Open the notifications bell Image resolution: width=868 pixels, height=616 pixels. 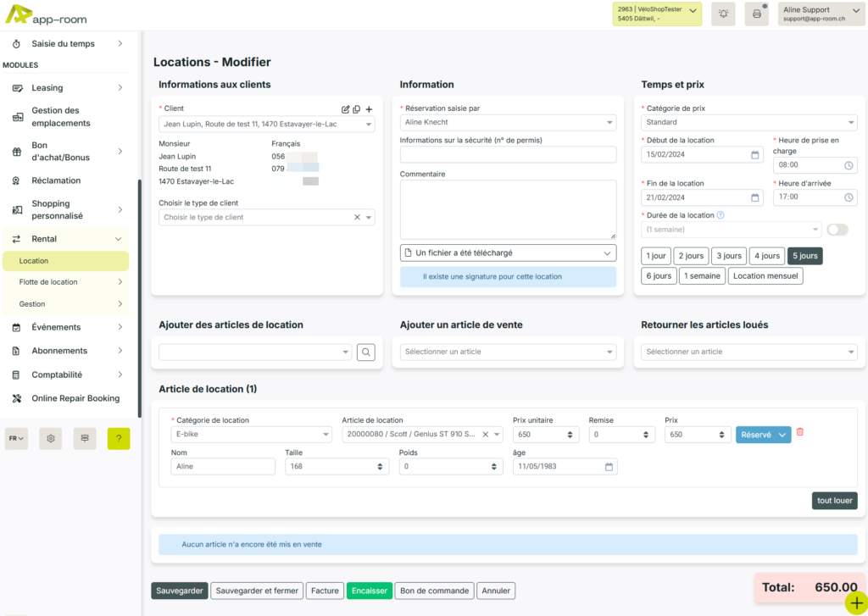point(723,14)
